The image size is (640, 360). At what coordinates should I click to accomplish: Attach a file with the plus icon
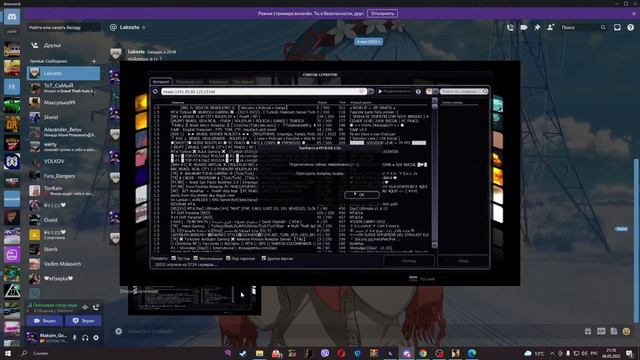point(118,331)
